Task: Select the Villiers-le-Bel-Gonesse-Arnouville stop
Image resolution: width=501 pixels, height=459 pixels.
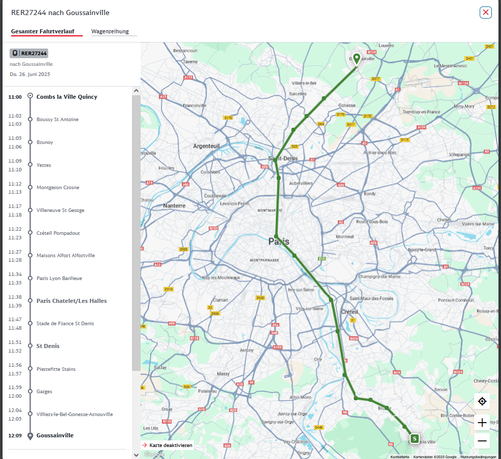Action: 75,414
